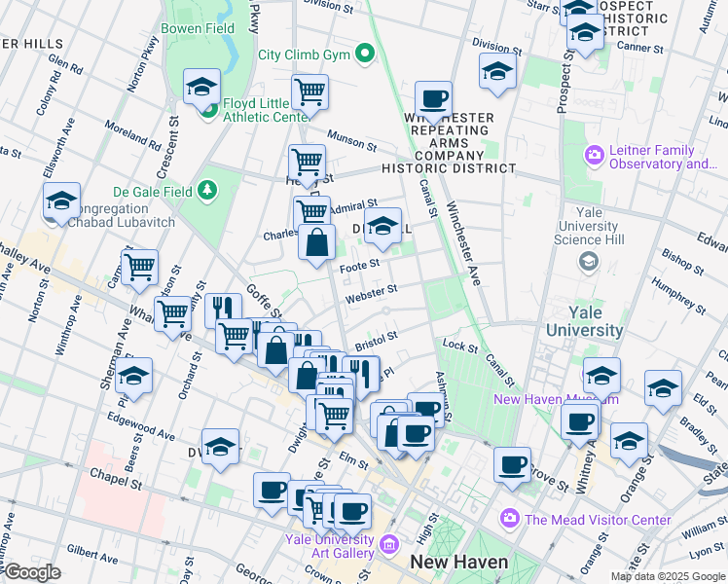728x584 pixels.
Task: Click the New Haven city label
Action: click(458, 562)
